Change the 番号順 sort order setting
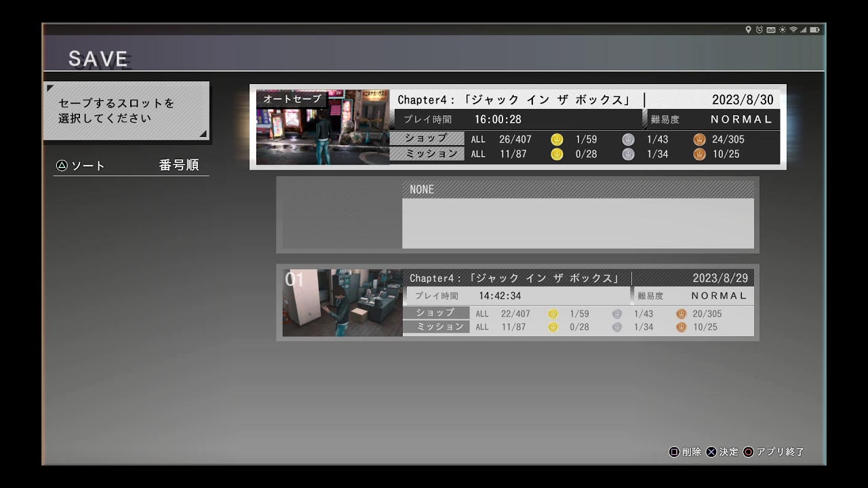The height and width of the screenshot is (488, 868). (x=179, y=165)
